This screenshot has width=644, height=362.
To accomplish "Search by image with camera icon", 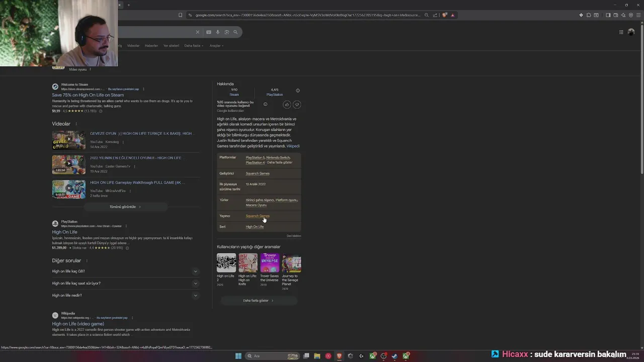I will coord(226,32).
